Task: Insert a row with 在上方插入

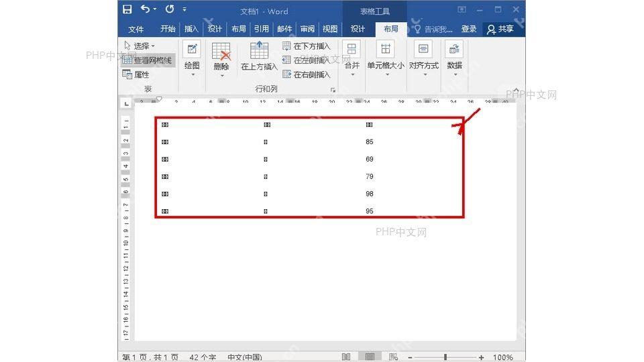Action: point(259,56)
